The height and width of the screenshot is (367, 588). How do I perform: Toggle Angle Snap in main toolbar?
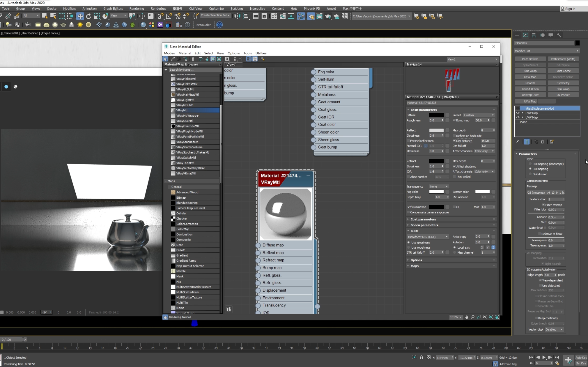pos(169,16)
